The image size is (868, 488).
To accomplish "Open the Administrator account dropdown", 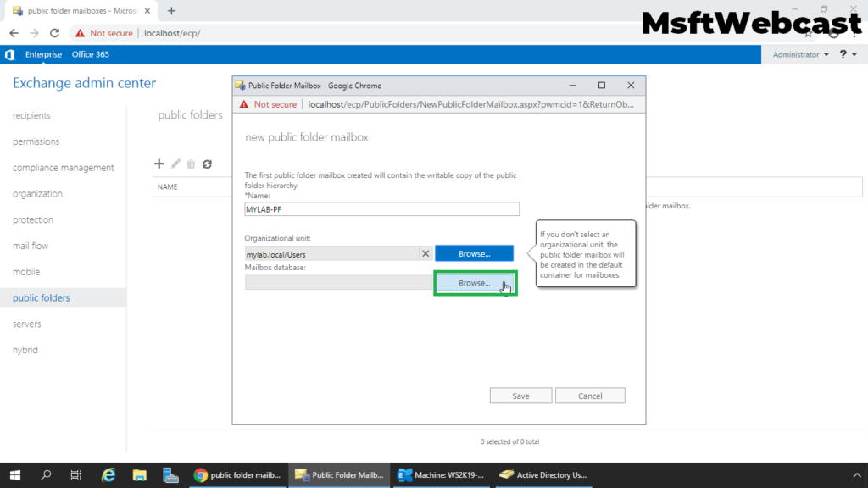I will tap(800, 54).
